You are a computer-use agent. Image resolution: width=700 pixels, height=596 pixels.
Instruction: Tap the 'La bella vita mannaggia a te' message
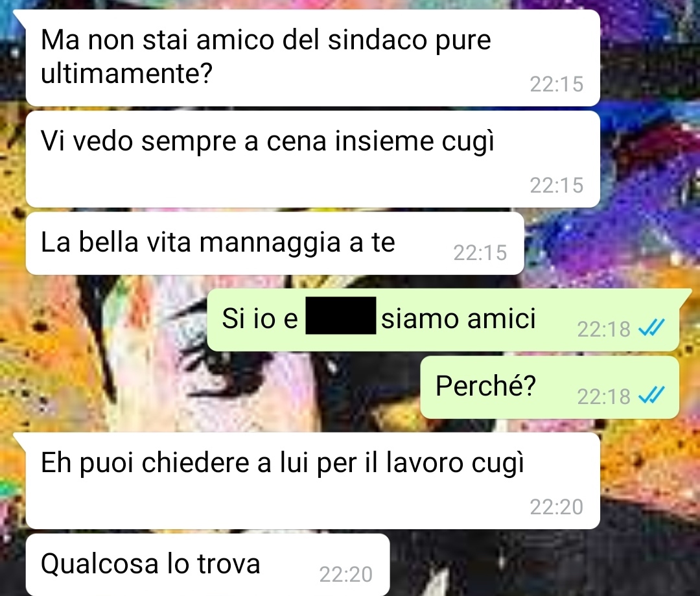pos(275,243)
